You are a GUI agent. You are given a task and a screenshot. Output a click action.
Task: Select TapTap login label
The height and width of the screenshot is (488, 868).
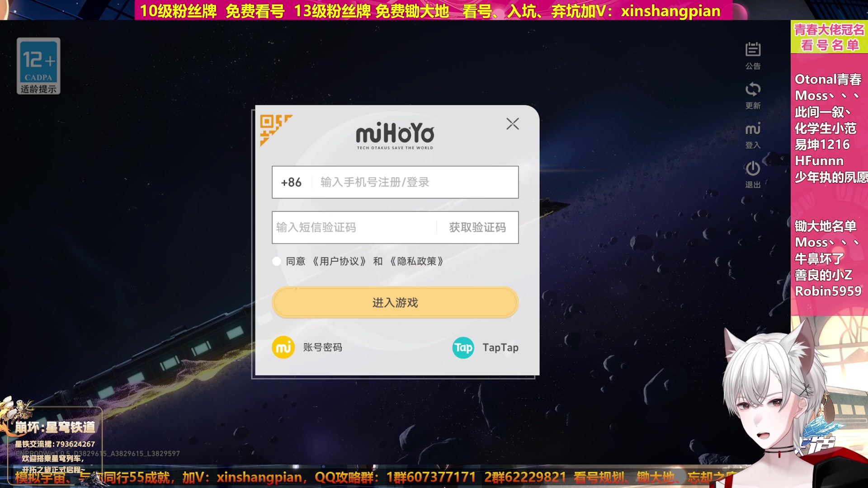(500, 347)
